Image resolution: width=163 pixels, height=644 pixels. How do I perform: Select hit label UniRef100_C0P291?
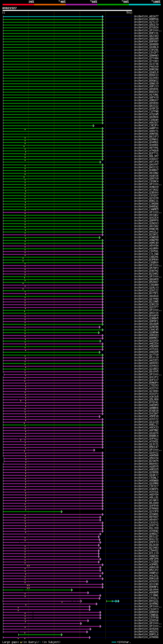[146, 50]
